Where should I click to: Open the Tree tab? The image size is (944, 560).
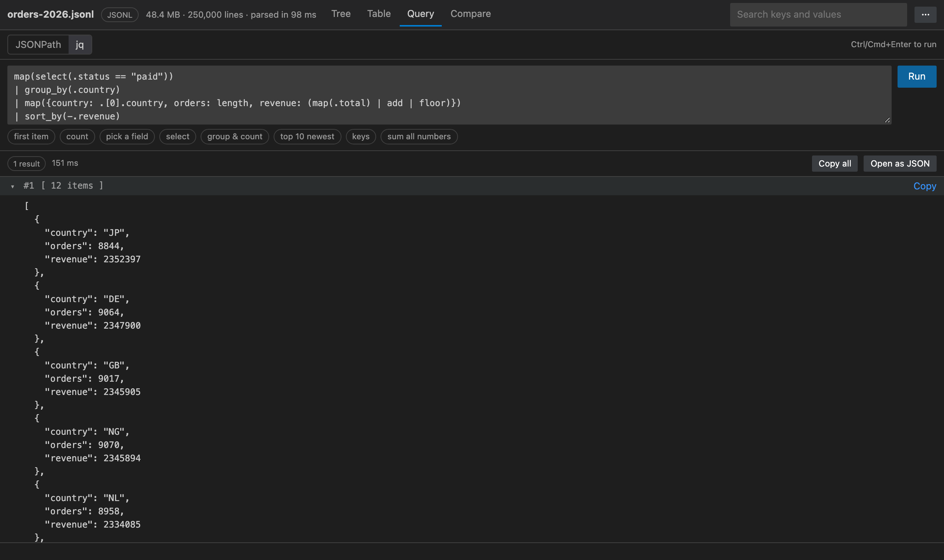click(x=341, y=14)
